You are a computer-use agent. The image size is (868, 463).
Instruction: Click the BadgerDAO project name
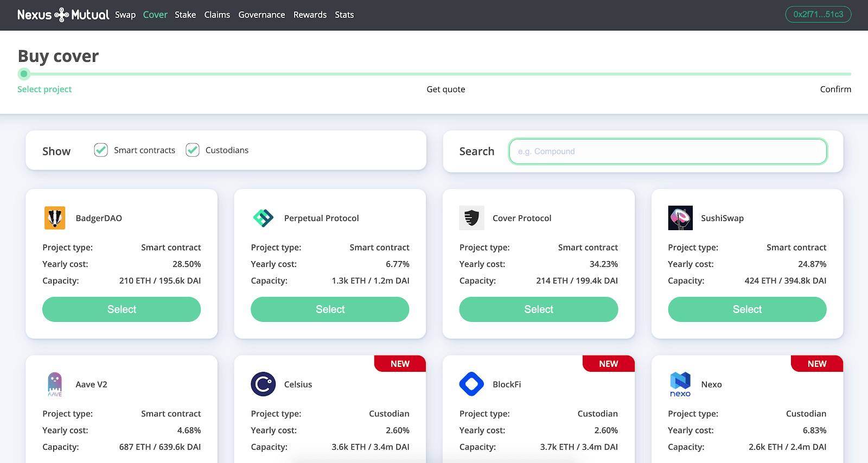pos(99,218)
